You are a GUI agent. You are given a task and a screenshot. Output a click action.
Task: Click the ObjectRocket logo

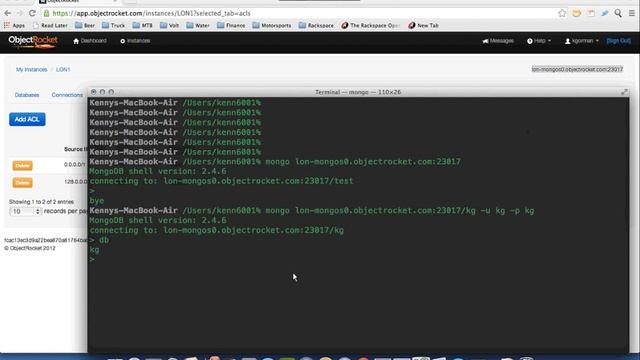click(x=33, y=41)
